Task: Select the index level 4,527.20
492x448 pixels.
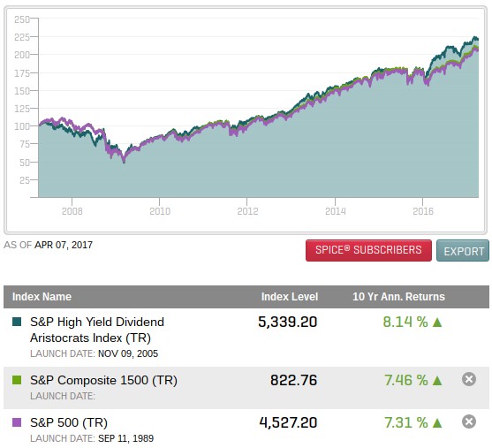Action: click(x=288, y=422)
